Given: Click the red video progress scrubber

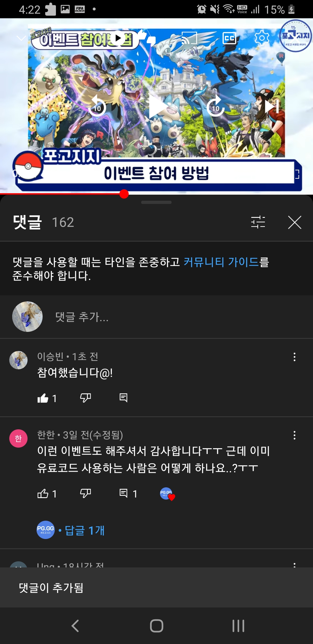Looking at the screenshot, I should tap(124, 194).
